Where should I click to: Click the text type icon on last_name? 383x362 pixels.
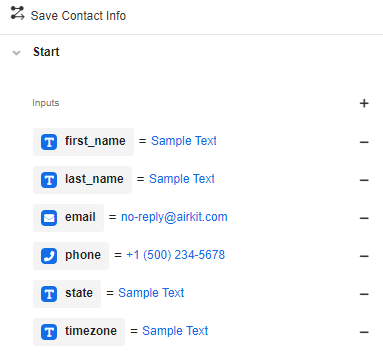[x=49, y=180]
